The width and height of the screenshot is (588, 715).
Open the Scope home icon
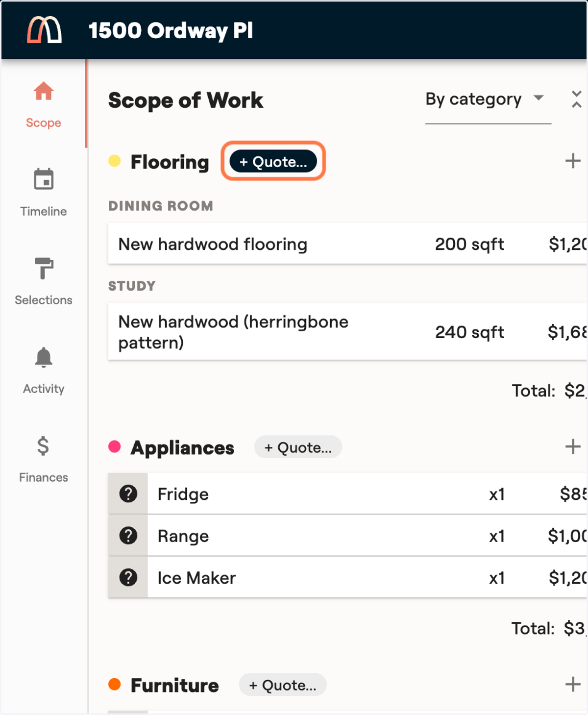[x=44, y=91]
